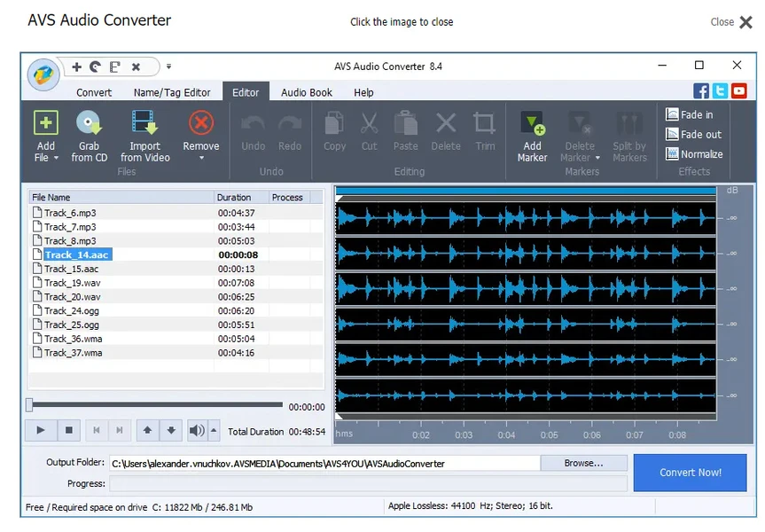The image size is (765, 532).
Task: Expand the Split by Markers options
Action: coord(629,135)
